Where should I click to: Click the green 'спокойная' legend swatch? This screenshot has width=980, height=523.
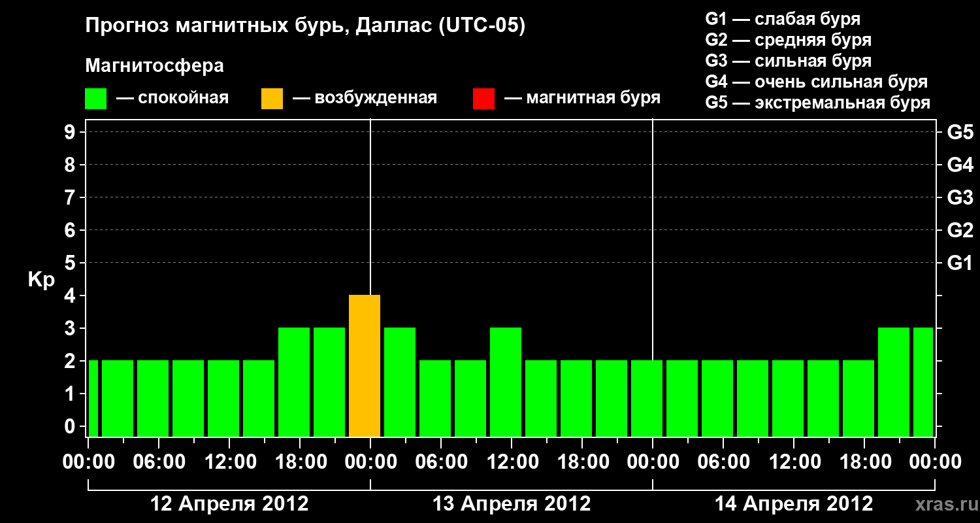(x=95, y=99)
